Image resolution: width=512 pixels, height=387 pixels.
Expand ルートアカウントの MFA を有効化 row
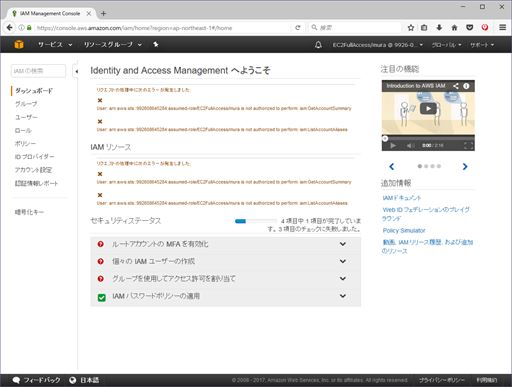pyautogui.click(x=226, y=244)
